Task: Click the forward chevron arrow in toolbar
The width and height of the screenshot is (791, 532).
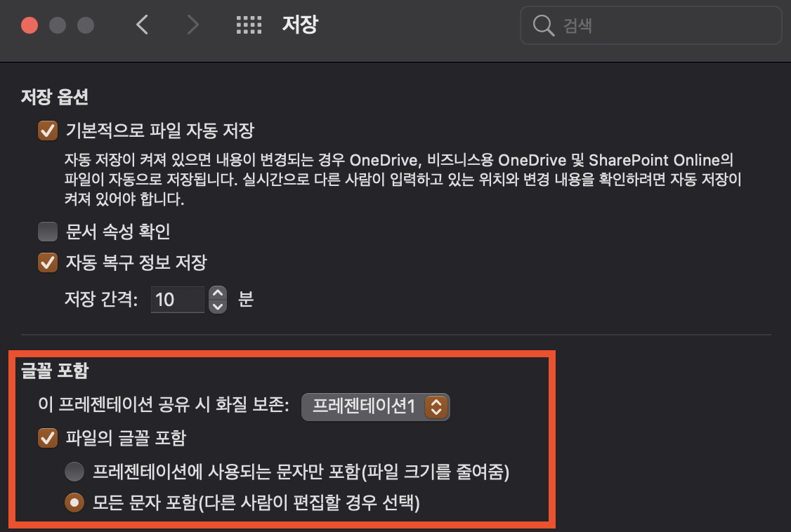Action: point(192,25)
